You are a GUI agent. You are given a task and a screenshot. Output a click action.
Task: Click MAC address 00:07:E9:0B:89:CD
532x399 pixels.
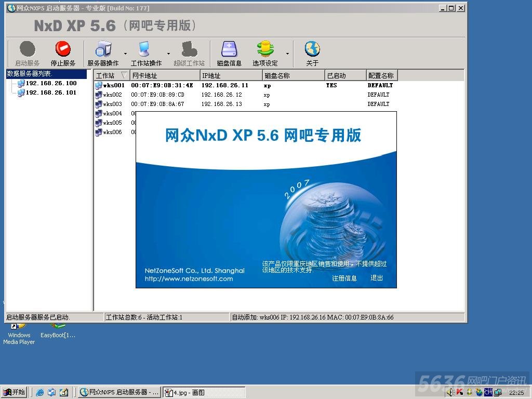tap(158, 95)
